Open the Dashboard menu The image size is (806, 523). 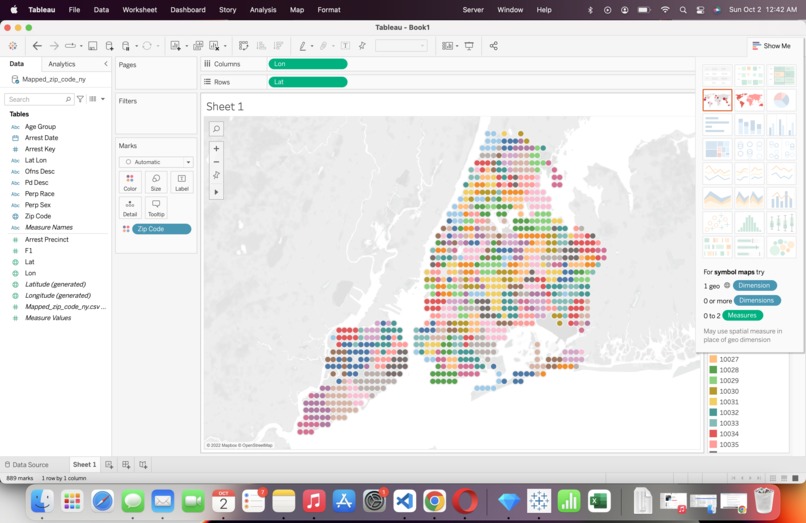click(x=188, y=10)
